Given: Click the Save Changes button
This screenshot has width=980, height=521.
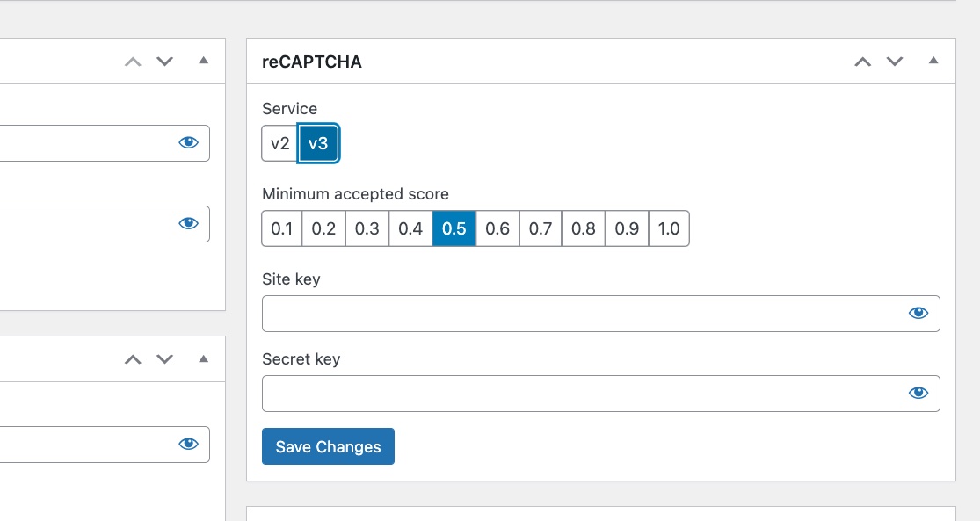Looking at the screenshot, I should [328, 446].
